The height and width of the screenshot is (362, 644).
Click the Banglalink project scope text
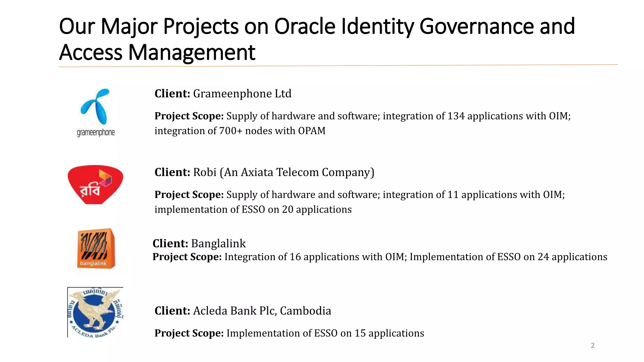tap(380, 257)
